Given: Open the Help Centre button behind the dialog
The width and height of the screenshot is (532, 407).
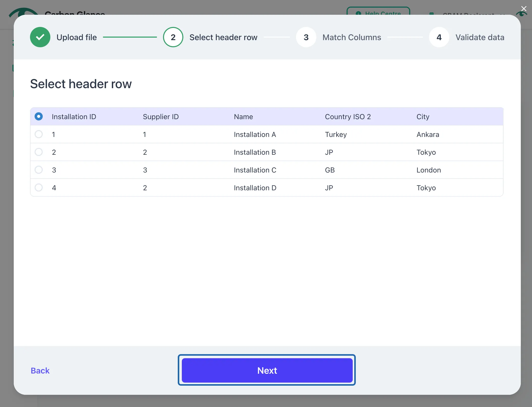Looking at the screenshot, I should 378,11.
